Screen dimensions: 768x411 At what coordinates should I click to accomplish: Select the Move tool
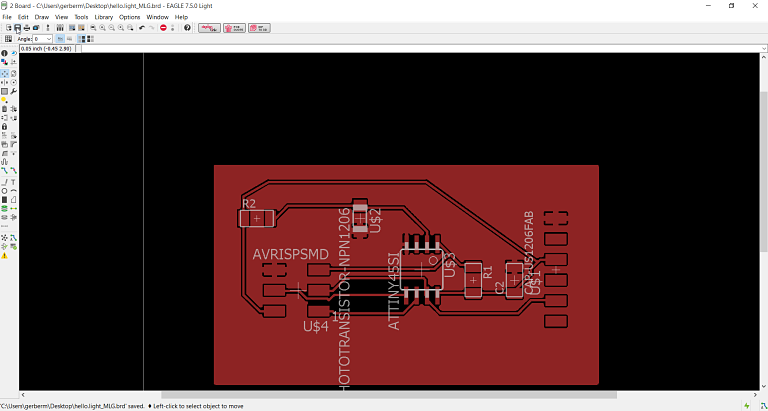[x=4, y=73]
